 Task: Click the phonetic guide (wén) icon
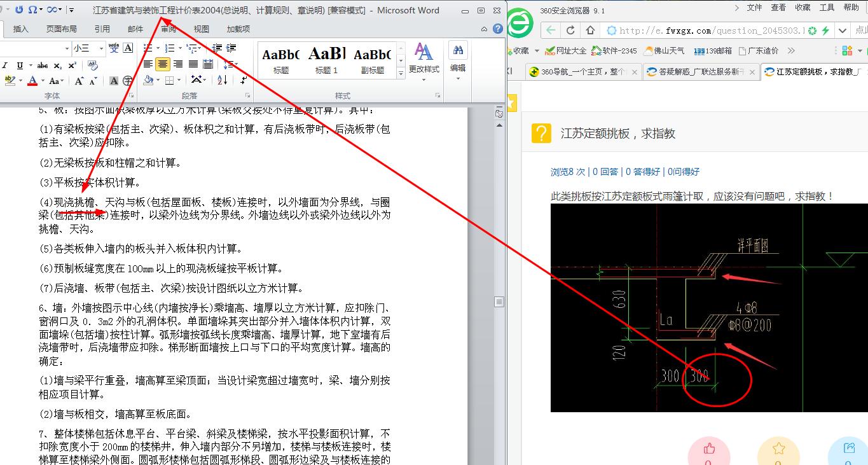tap(114, 48)
